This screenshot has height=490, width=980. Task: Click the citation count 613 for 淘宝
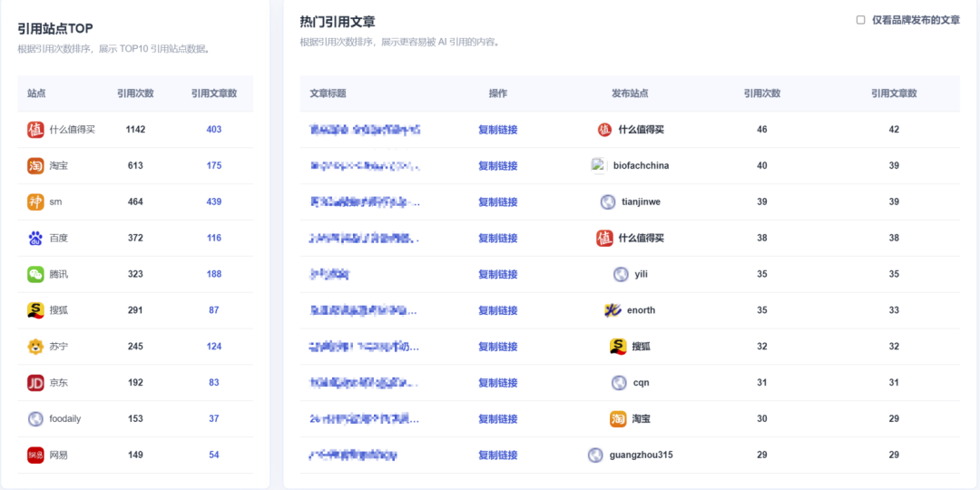135,166
